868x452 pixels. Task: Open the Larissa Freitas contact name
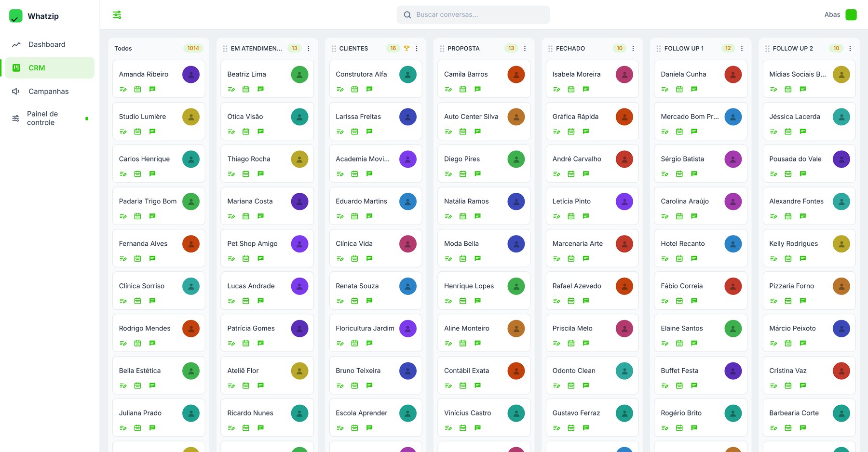click(x=358, y=117)
